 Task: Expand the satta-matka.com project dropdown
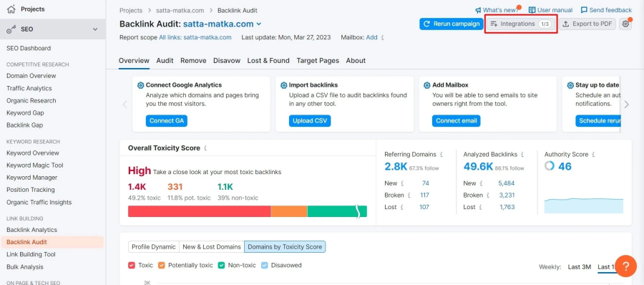(259, 24)
